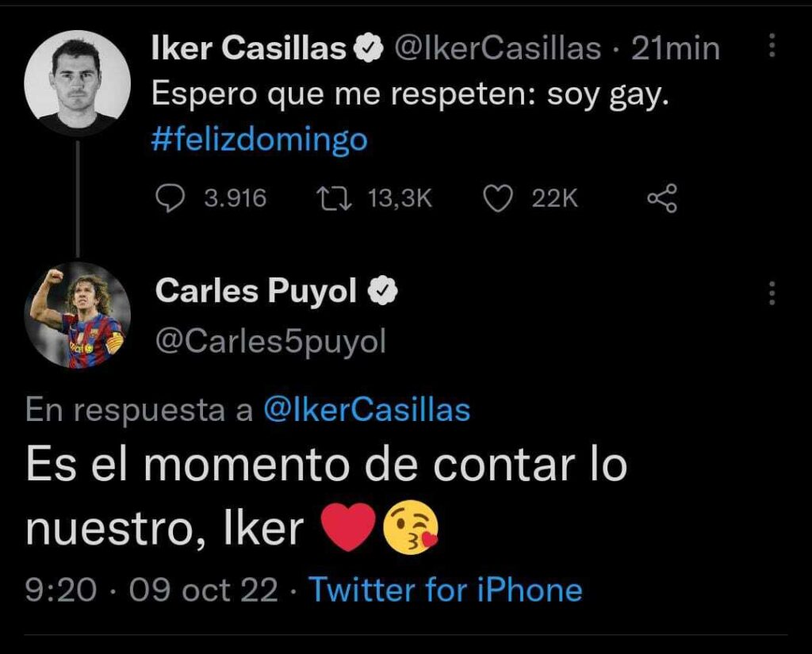
Task: Click the verified badge beside Carles Puyol
Action: [385, 293]
